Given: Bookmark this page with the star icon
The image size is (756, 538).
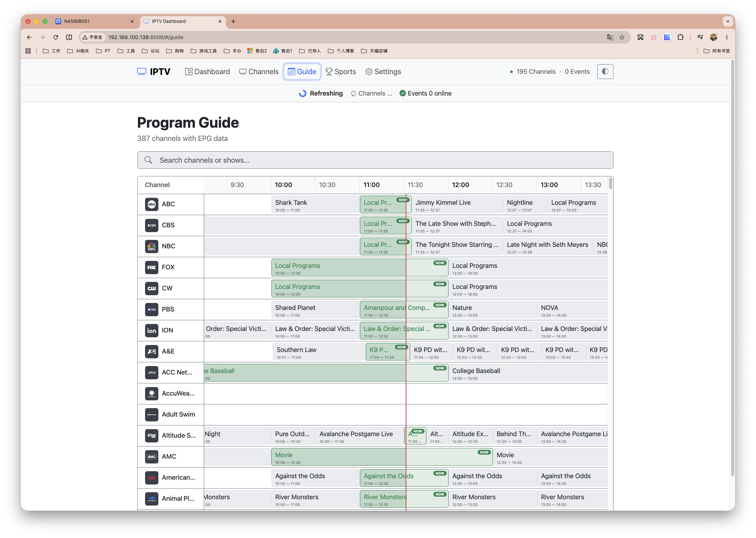Looking at the screenshot, I should (x=622, y=37).
